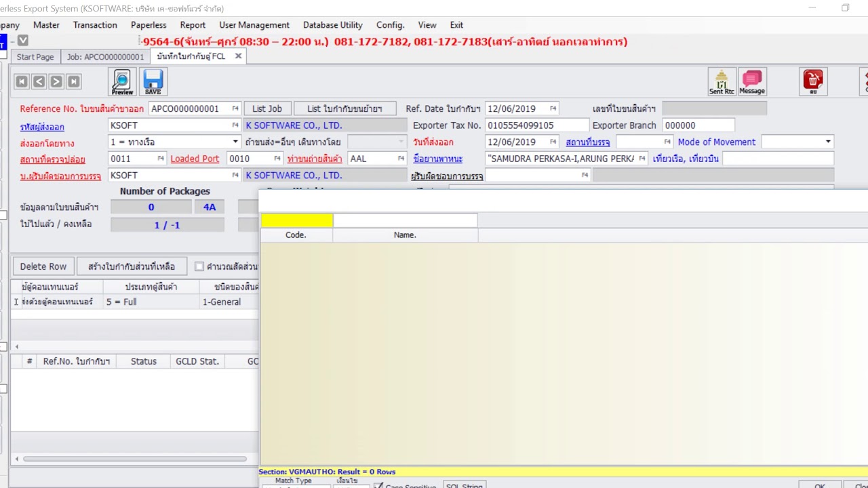The width and height of the screenshot is (868, 488).
Task: Open F4 lookup for Loaded Port field
Action: tap(277, 159)
